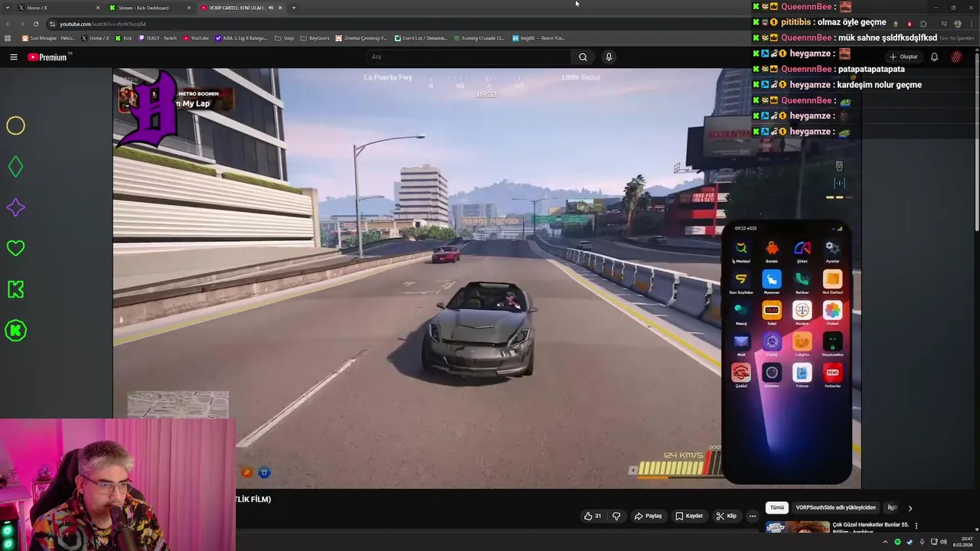Image resolution: width=980 pixels, height=551 pixels.
Task: Click green heart overlay icon
Action: pyautogui.click(x=15, y=248)
